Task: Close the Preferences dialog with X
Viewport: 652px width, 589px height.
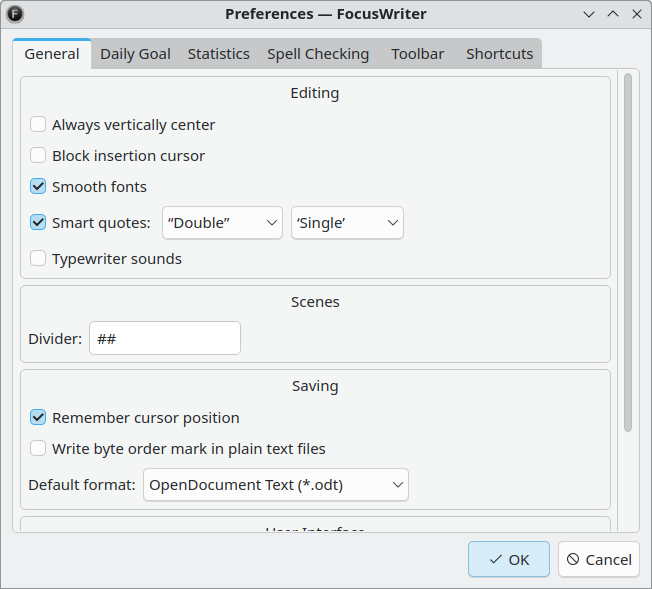Action: click(x=637, y=14)
